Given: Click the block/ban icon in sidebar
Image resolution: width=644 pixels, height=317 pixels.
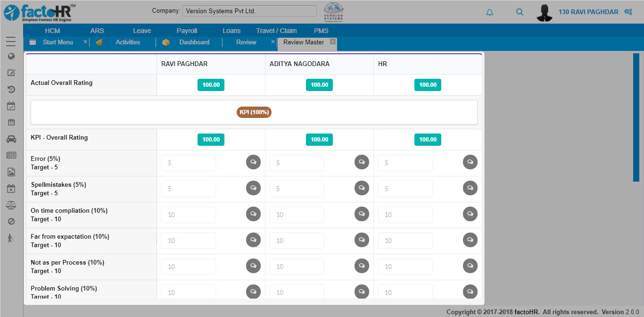Looking at the screenshot, I should (x=11, y=221).
